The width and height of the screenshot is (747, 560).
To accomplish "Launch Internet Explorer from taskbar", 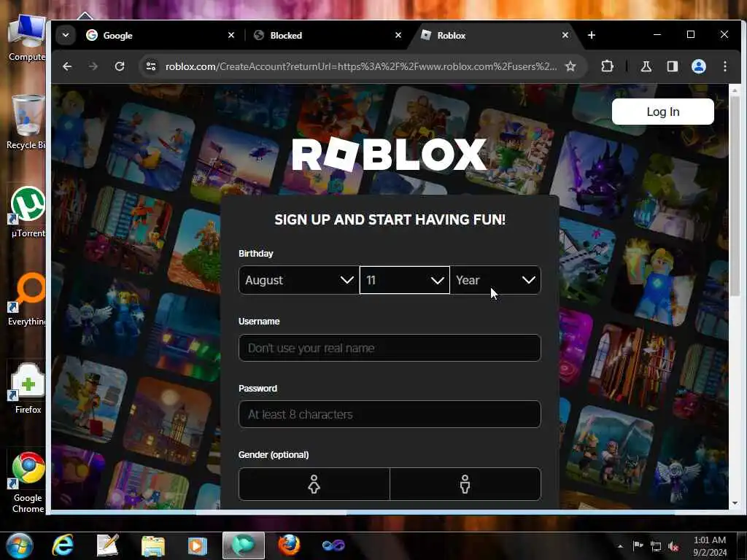I will coord(63,545).
